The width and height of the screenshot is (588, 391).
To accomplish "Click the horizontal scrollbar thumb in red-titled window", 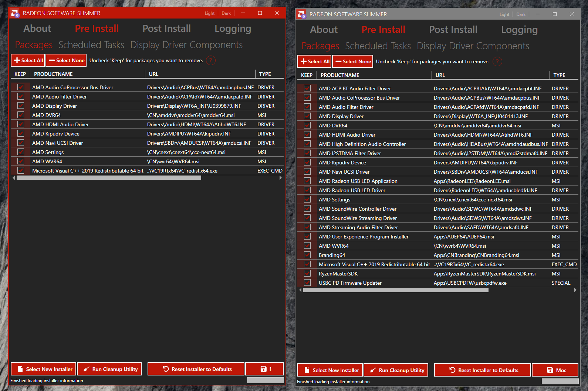I will pyautogui.click(x=109, y=178).
